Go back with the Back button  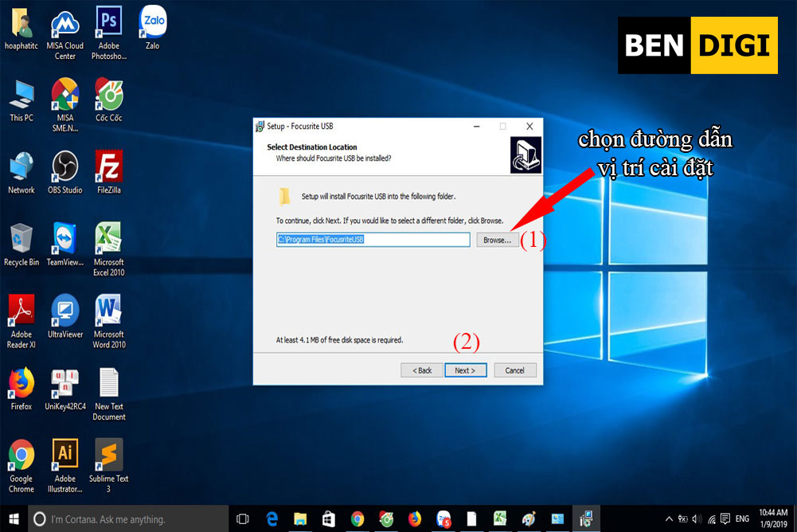pyautogui.click(x=422, y=370)
